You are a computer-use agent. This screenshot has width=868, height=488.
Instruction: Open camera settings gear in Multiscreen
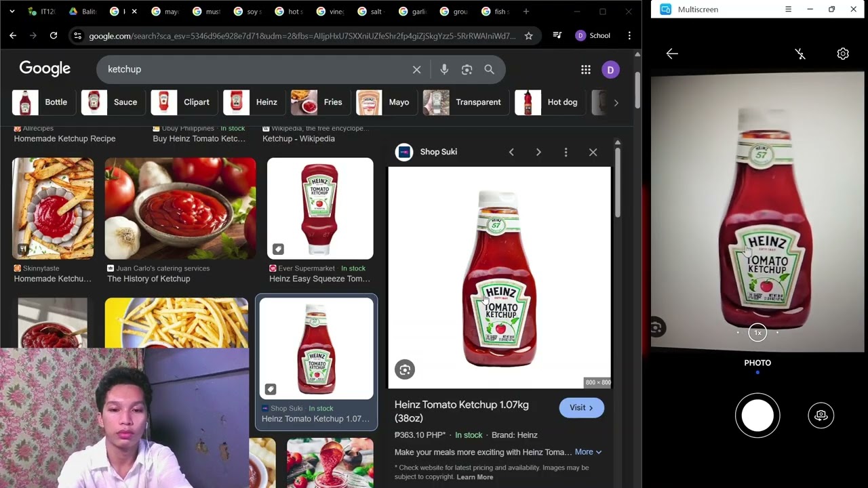click(843, 54)
